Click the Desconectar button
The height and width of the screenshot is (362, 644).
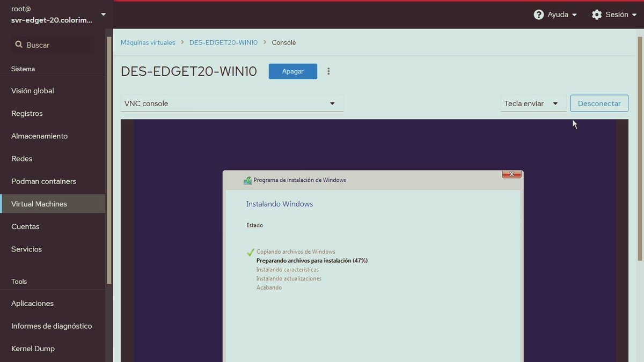[599, 104]
